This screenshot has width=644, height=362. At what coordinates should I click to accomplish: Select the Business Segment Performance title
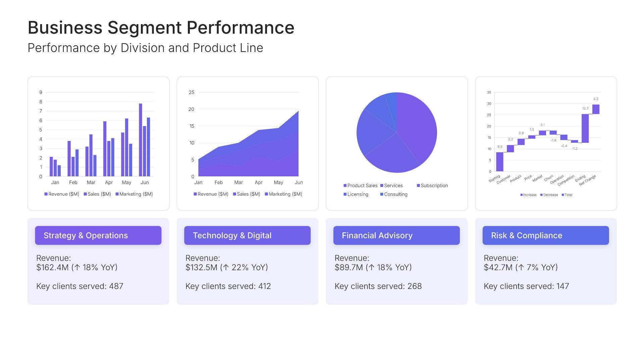tap(161, 27)
